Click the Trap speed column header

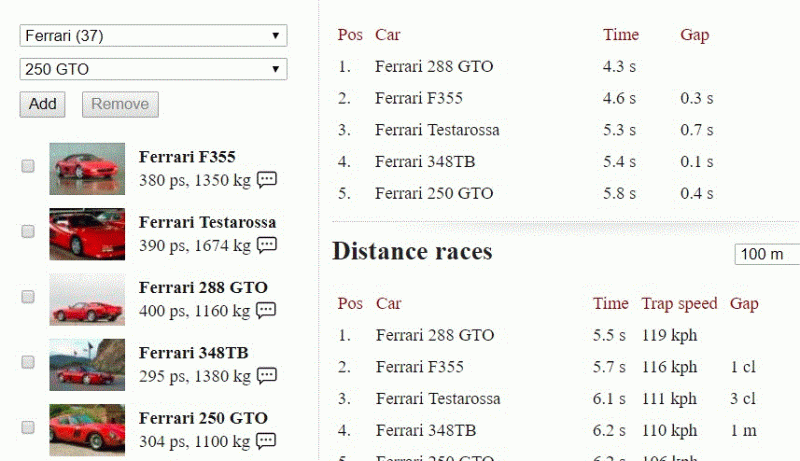point(679,303)
